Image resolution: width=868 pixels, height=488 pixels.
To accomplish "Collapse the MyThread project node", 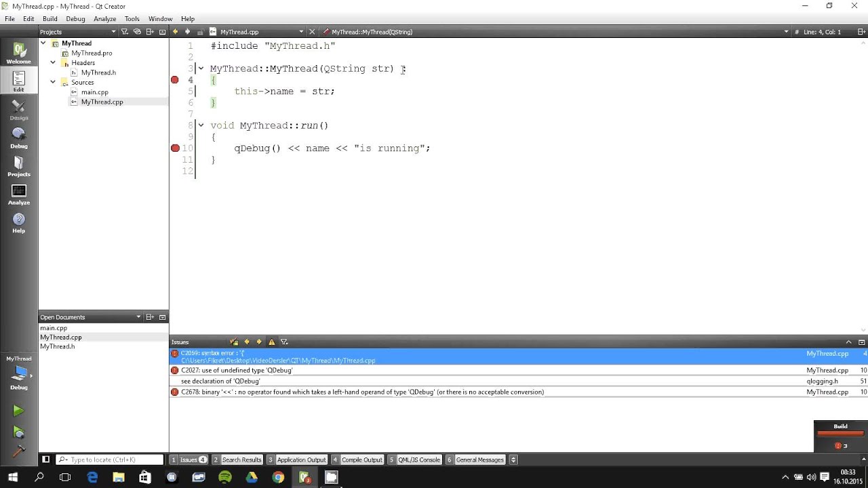I will point(43,43).
